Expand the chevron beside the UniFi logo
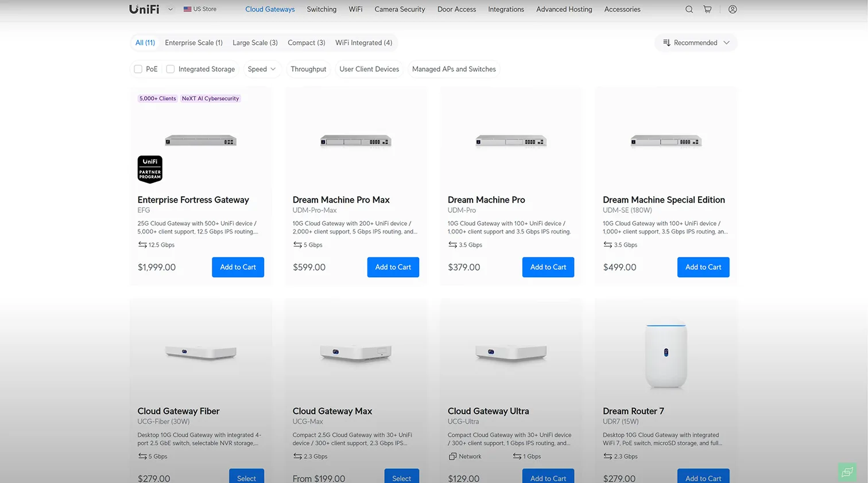The height and width of the screenshot is (483, 868). (170, 9)
